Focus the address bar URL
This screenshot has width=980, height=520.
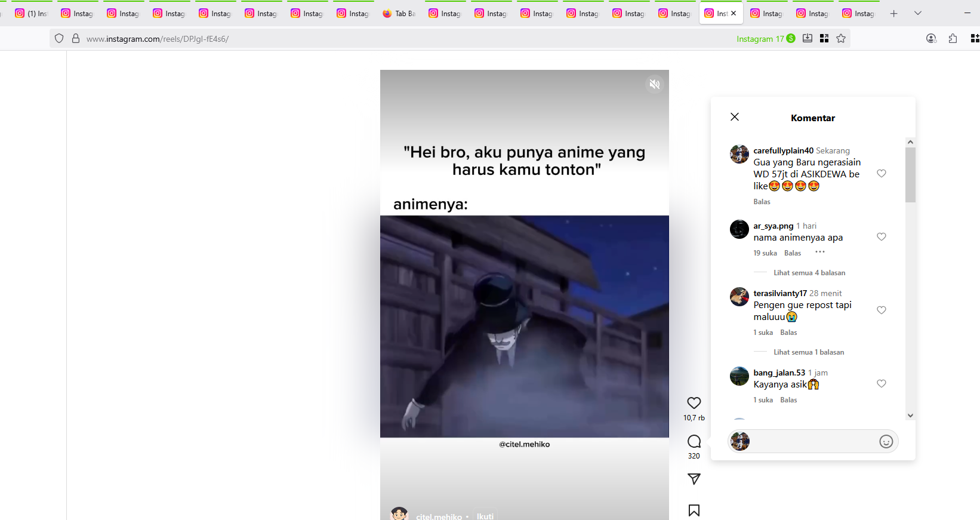(x=158, y=39)
